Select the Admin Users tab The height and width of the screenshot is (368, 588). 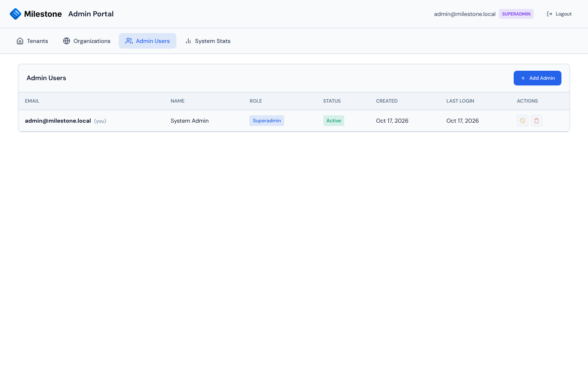coord(147,41)
